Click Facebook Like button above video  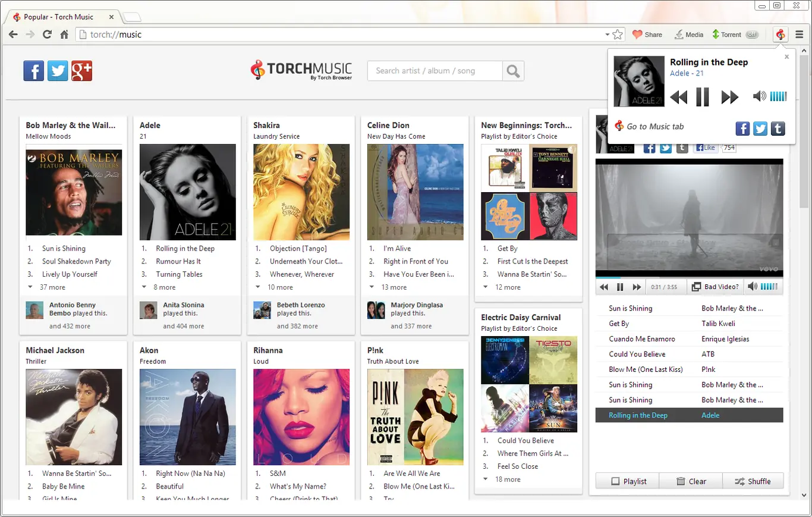706,148
